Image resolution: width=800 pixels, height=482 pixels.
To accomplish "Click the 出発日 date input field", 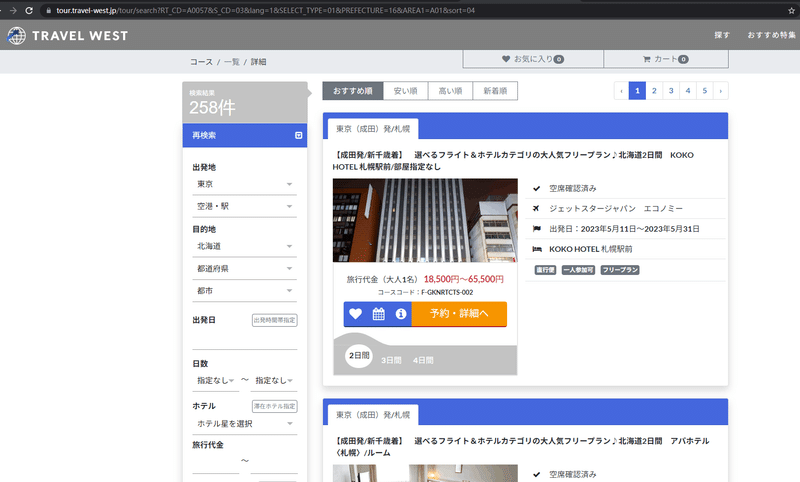I will click(x=245, y=340).
